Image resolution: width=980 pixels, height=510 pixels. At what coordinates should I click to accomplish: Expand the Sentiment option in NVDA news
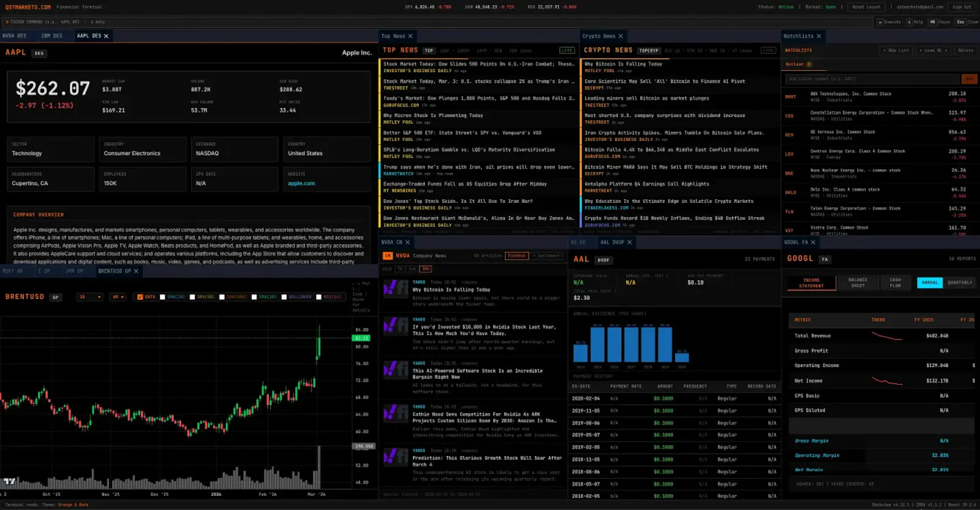[546, 256]
